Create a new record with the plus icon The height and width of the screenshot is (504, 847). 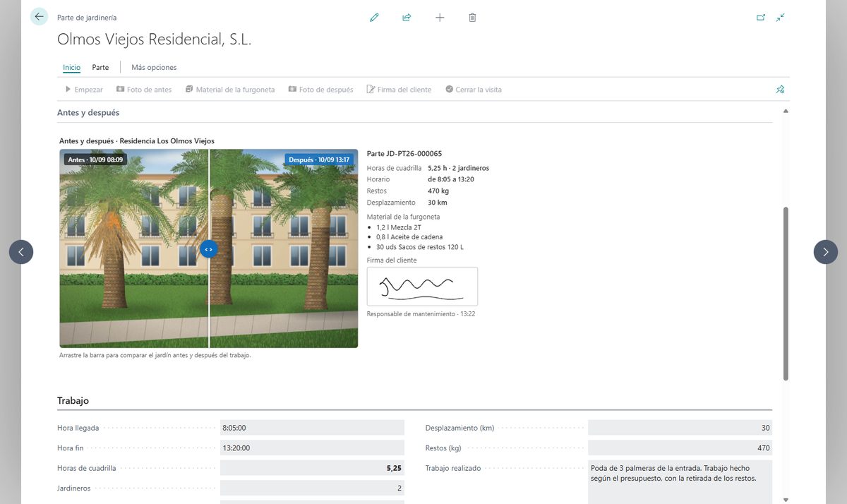tap(440, 18)
